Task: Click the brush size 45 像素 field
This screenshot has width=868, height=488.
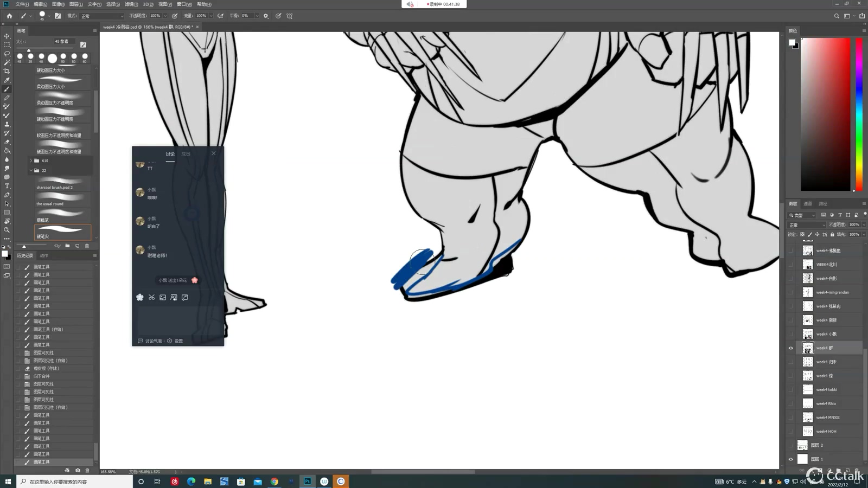Action: click(x=64, y=41)
